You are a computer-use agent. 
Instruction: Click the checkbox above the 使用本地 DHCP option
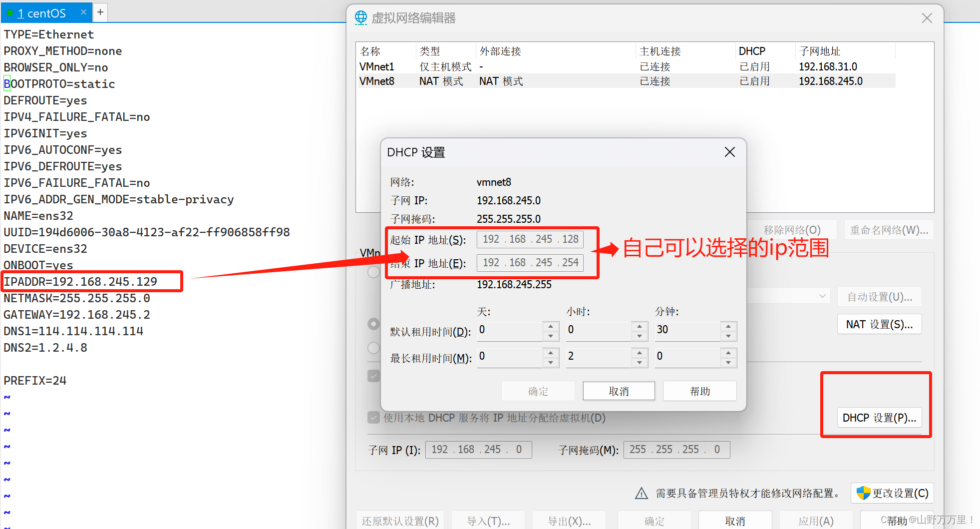point(373,376)
